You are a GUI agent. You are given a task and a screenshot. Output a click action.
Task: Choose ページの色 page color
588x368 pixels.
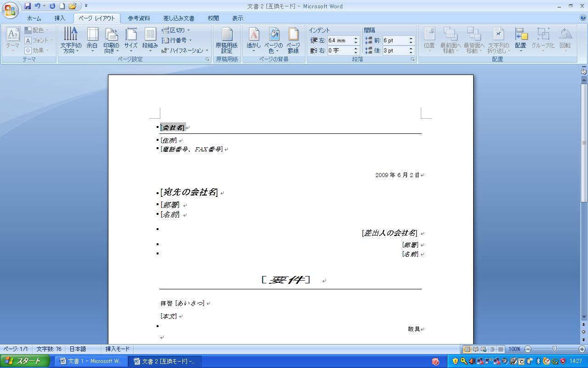click(x=274, y=40)
